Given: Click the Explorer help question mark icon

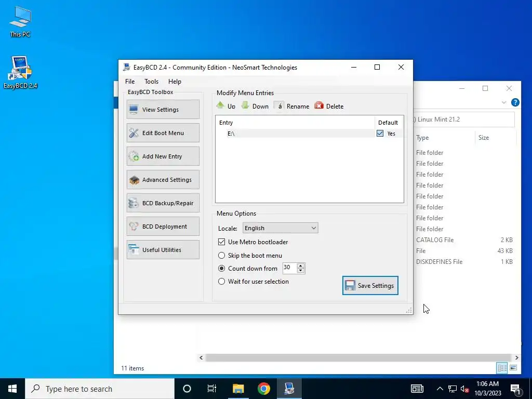Looking at the screenshot, I should click(515, 102).
